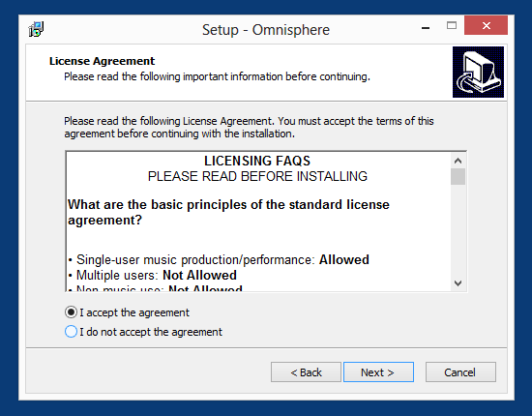The width and height of the screenshot is (532, 416).
Task: Click the license text scrollbar thumb
Action: click(458, 176)
